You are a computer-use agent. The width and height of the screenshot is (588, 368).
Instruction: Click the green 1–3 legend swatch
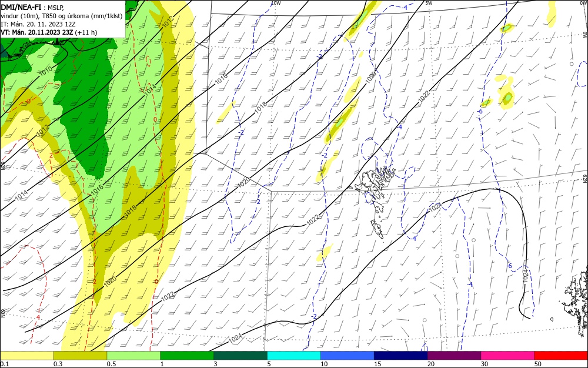coord(187,356)
